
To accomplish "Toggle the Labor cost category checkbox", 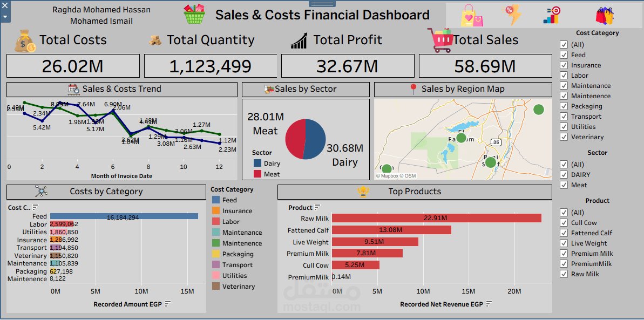I will pyautogui.click(x=564, y=76).
